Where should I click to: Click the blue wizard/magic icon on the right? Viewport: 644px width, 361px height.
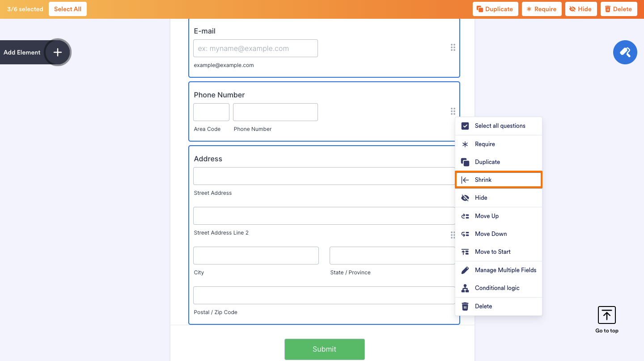click(x=625, y=52)
